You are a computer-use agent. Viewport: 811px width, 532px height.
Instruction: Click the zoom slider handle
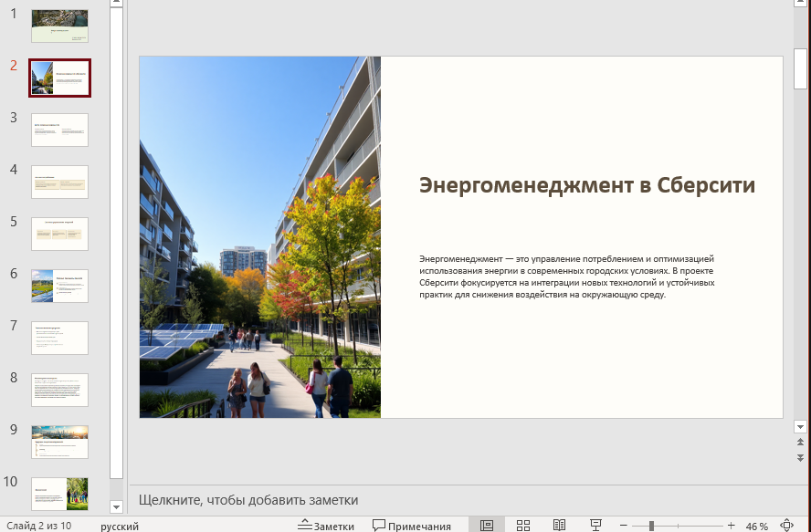coord(651,526)
